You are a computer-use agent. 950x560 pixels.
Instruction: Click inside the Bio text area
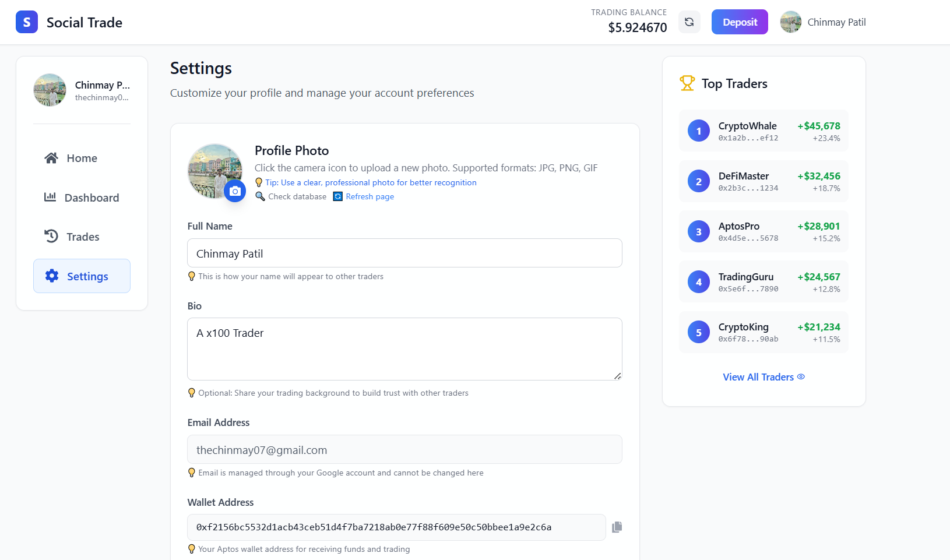404,349
